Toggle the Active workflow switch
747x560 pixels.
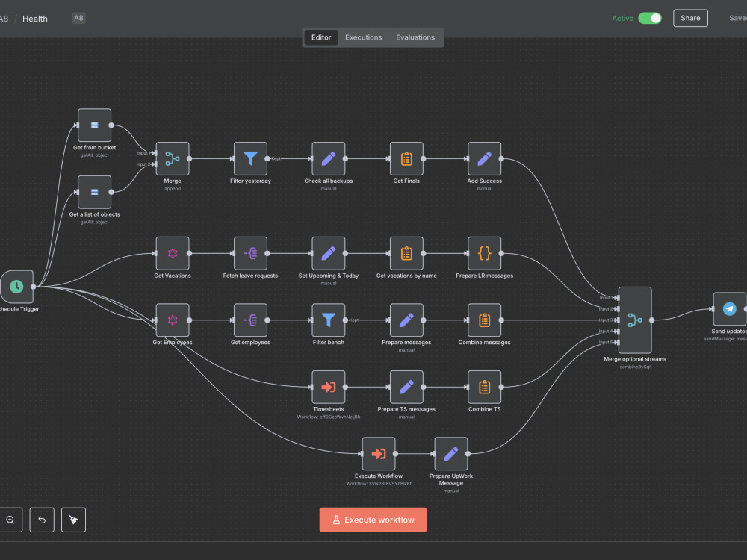pyautogui.click(x=650, y=18)
